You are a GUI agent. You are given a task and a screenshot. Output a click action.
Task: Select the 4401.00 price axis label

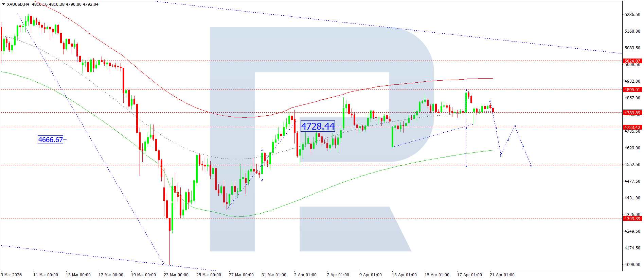[632, 198]
